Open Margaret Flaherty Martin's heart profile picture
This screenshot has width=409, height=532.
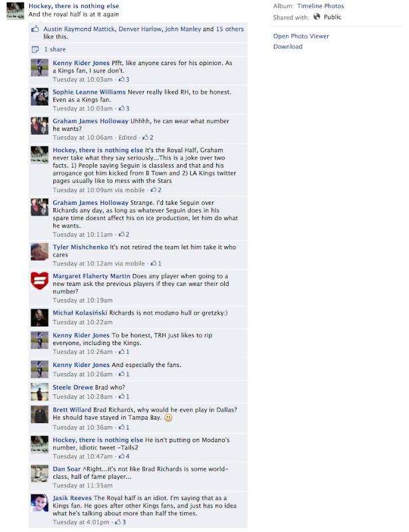[x=40, y=281]
